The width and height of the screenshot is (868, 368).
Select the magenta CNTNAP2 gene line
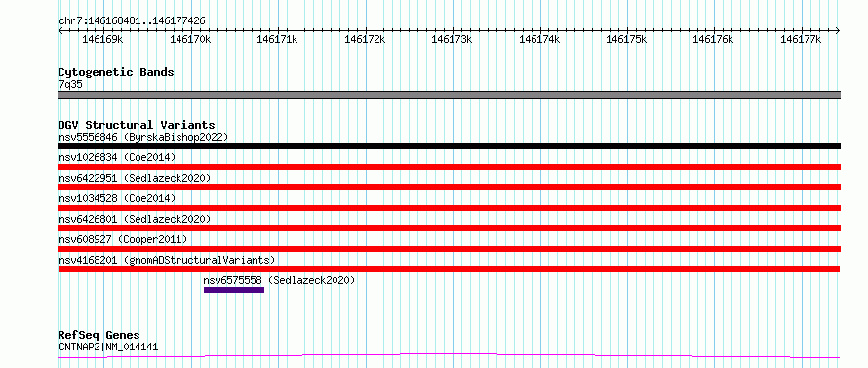(x=450, y=355)
